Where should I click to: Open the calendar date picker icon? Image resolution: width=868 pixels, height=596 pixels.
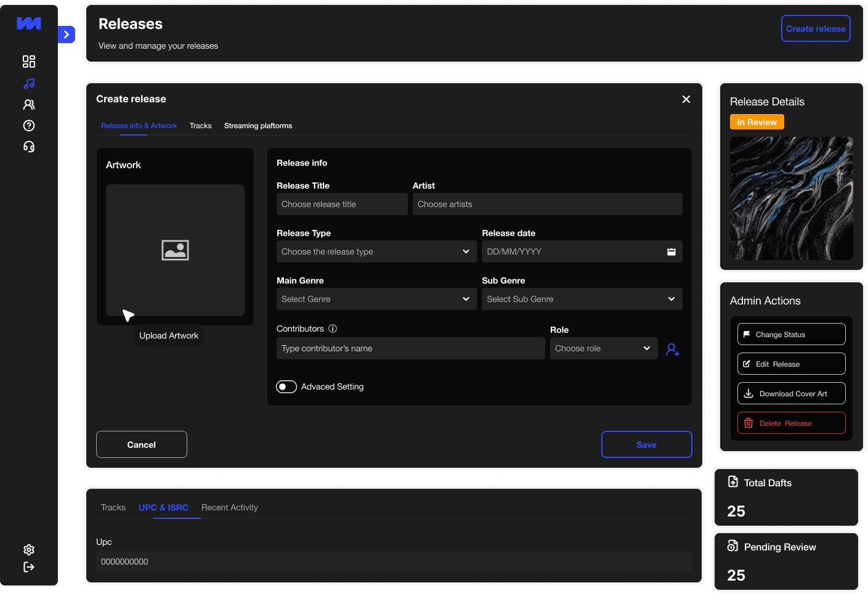[671, 251]
